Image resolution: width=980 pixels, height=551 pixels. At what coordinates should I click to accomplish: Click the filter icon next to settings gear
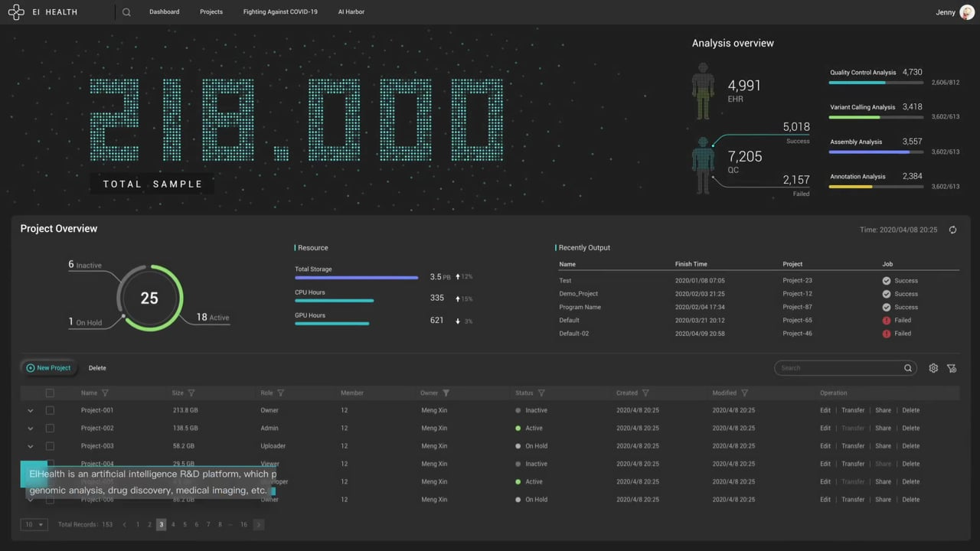click(x=952, y=368)
